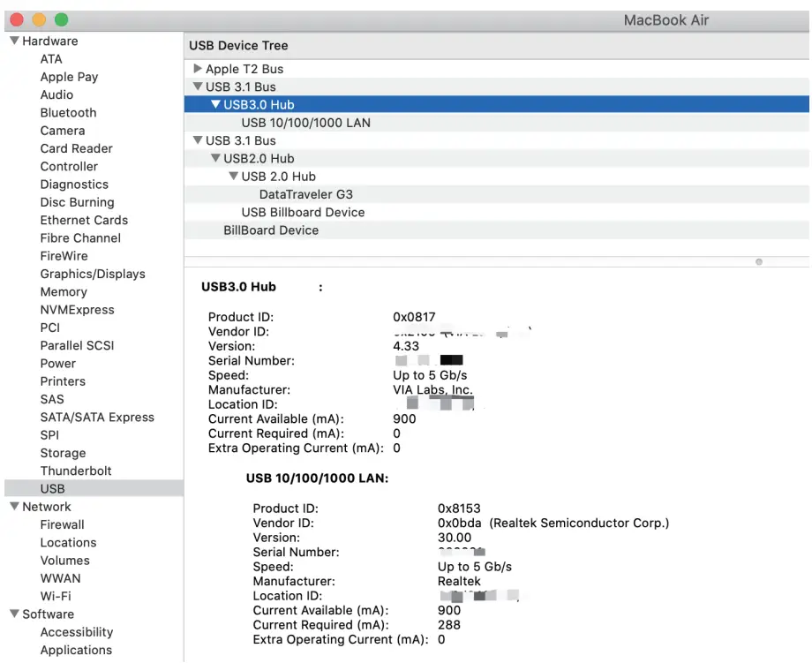Select DataTraveler G3 in device tree

click(305, 194)
